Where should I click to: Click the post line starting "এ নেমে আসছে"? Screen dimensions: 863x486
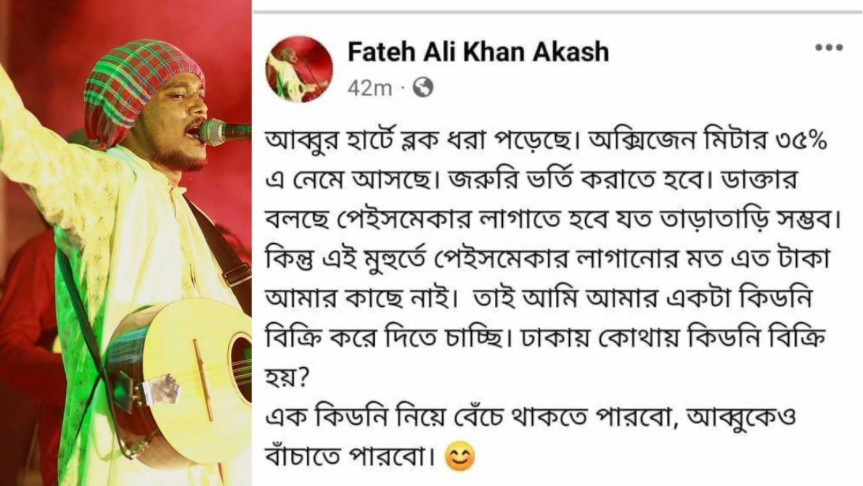pos(531,180)
